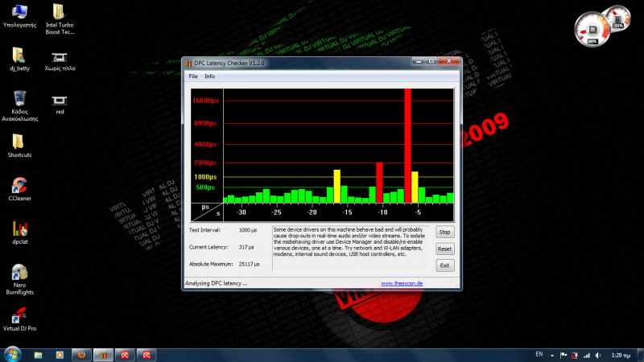The image size is (644, 362).
Task: Open the Nero BurnRights shortcut
Action: coord(19,279)
